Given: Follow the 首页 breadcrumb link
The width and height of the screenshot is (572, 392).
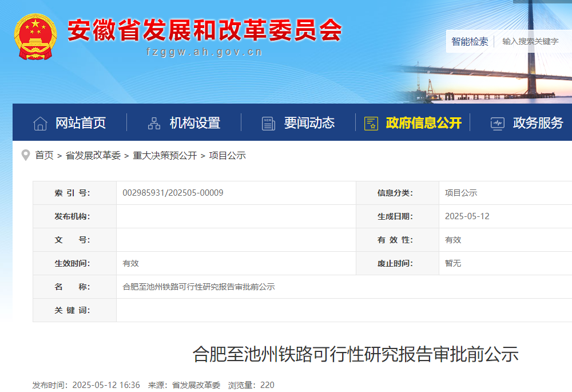Looking at the screenshot, I should [x=44, y=156].
